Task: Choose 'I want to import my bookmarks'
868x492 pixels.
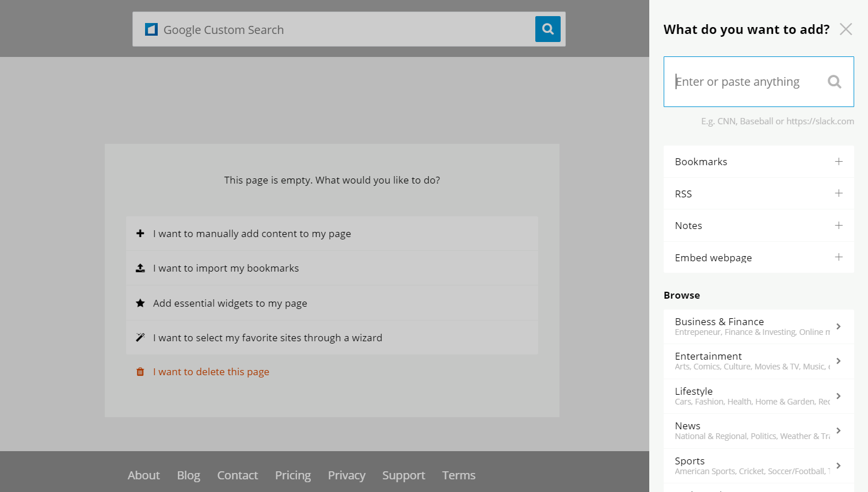Action: coord(226,268)
